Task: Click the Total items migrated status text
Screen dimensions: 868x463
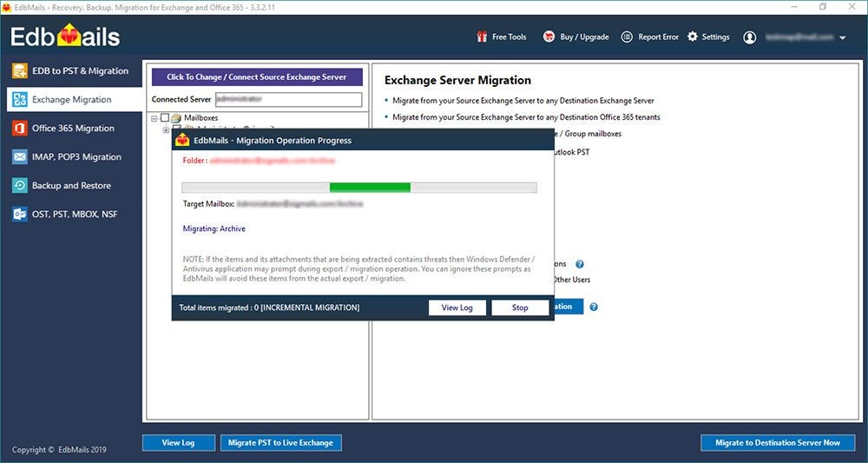Action: pyautogui.click(x=269, y=308)
